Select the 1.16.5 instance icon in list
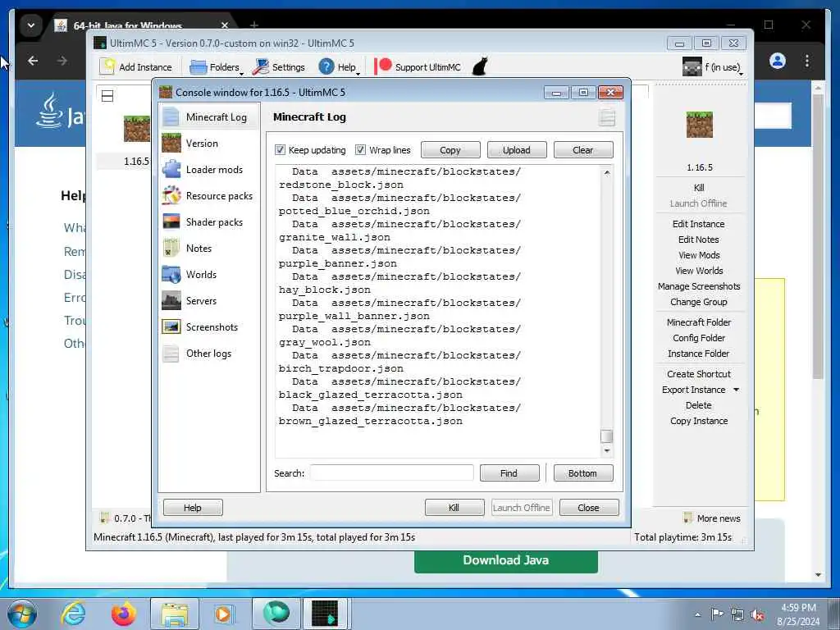 (x=137, y=129)
